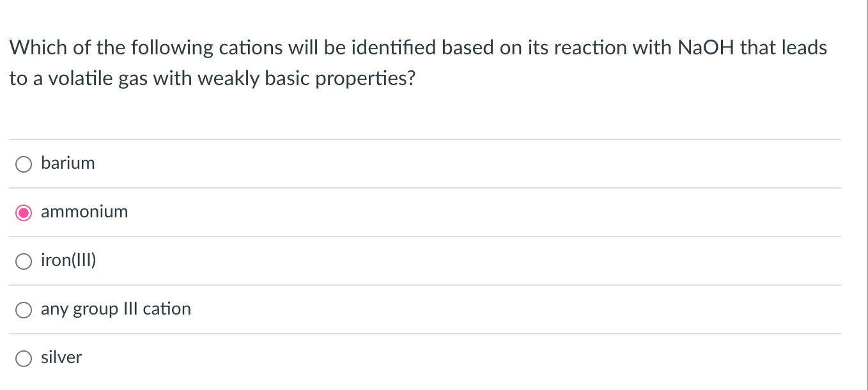Screen dimensions: 868x390
Task: Select the iron(III) radio button
Action: coord(23,261)
